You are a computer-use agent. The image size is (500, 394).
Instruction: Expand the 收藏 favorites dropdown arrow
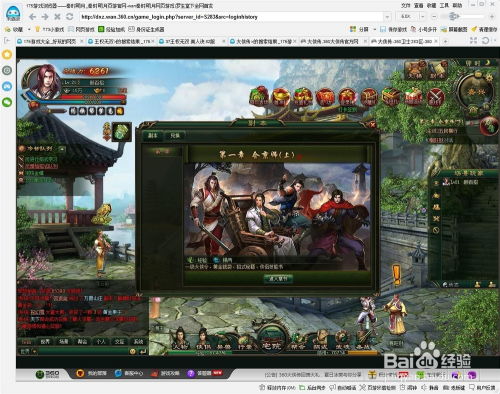coord(29,29)
